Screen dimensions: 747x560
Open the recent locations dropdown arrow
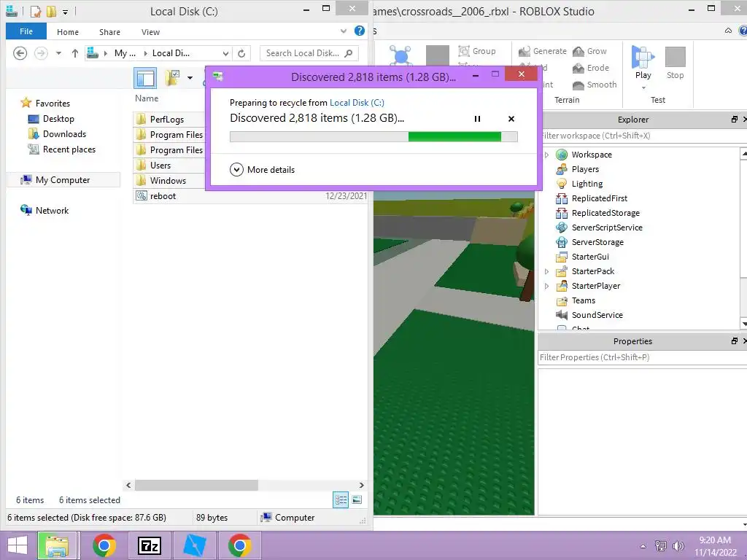[58, 53]
